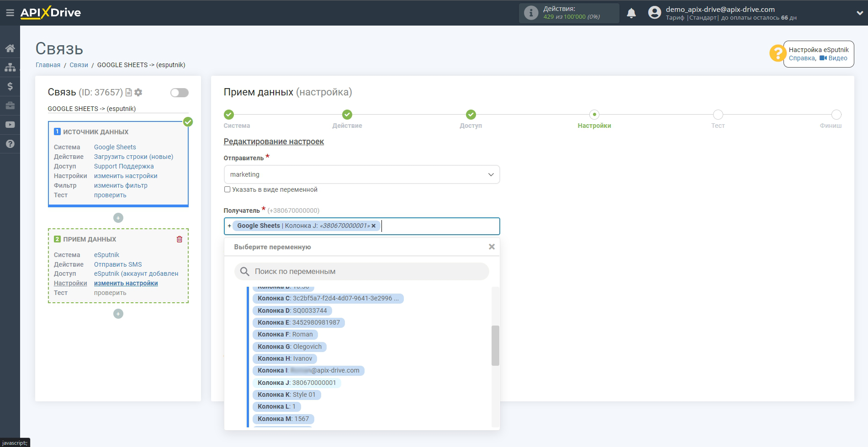Open the hamburger menu

pos(10,13)
